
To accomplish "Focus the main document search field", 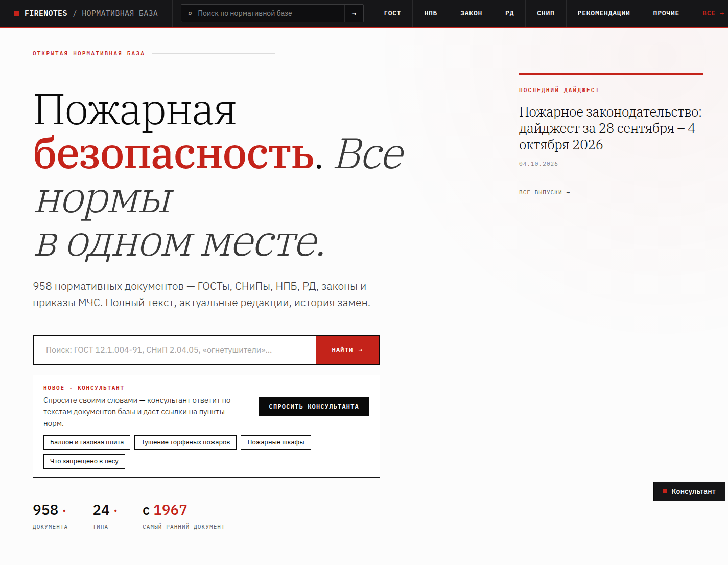I will (x=175, y=350).
